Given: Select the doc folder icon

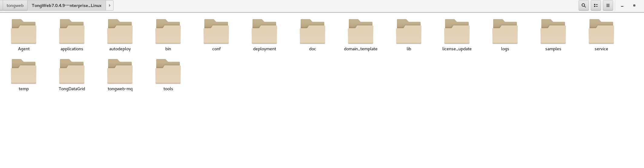Looking at the screenshot, I should (x=312, y=31).
